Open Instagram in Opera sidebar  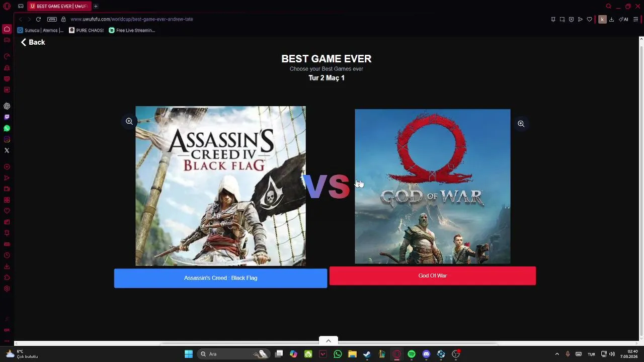coord(7,139)
